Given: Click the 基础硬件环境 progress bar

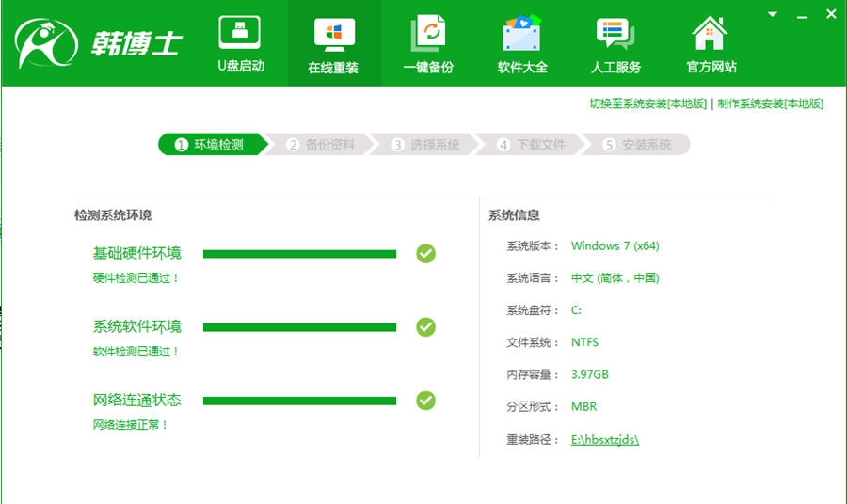Looking at the screenshot, I should [x=300, y=254].
